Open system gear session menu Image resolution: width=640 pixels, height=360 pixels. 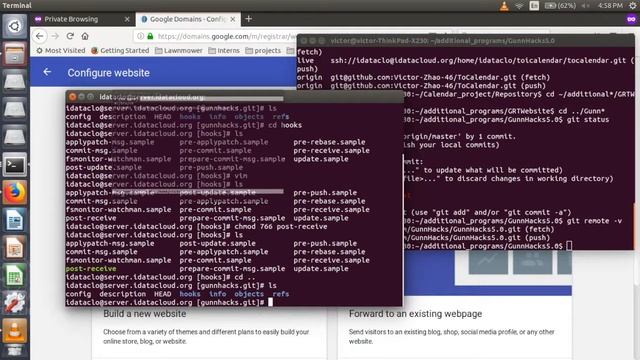click(633, 6)
